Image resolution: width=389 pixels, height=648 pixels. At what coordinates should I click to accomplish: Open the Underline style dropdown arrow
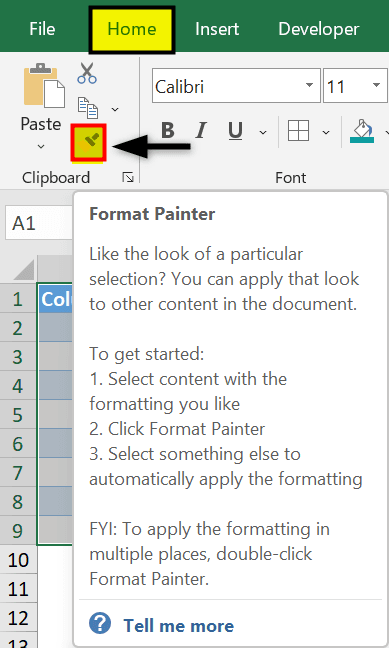click(263, 132)
